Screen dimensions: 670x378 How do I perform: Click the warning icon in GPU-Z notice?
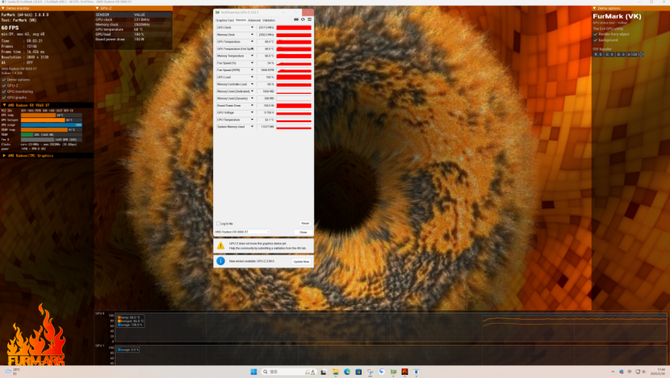point(220,246)
